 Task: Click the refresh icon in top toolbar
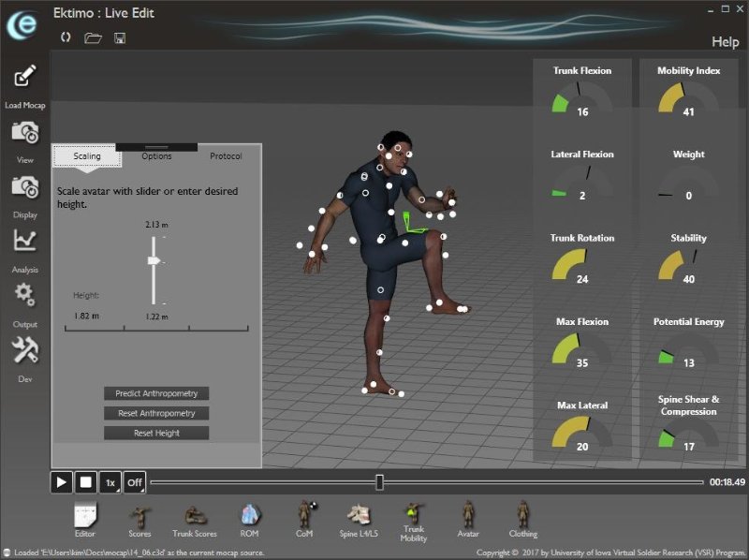coord(66,37)
